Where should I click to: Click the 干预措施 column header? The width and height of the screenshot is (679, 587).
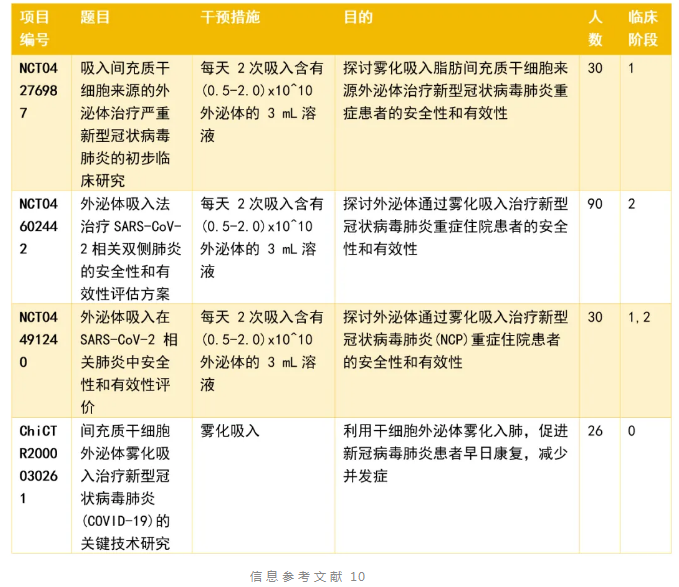[230, 19]
